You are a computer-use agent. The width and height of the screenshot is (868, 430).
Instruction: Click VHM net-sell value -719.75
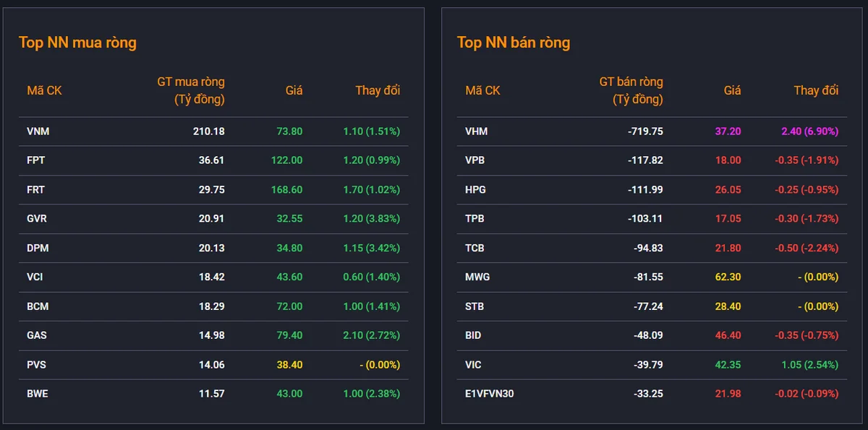click(644, 132)
